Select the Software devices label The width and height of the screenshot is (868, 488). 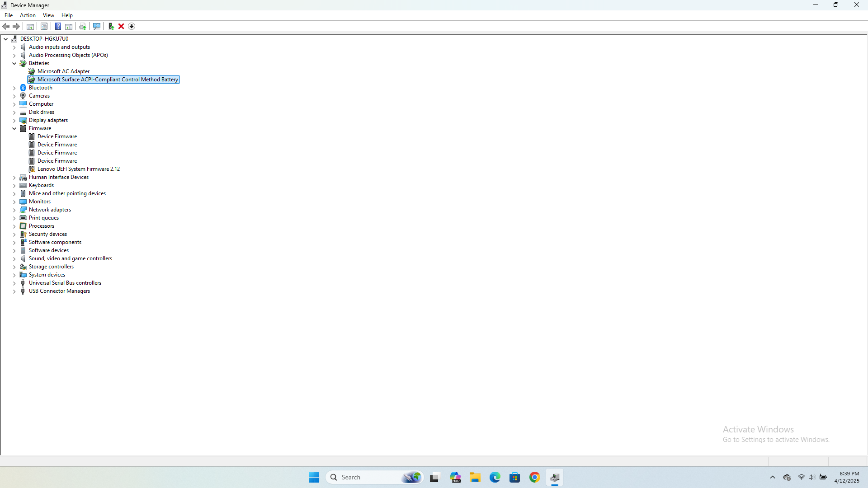(x=49, y=250)
